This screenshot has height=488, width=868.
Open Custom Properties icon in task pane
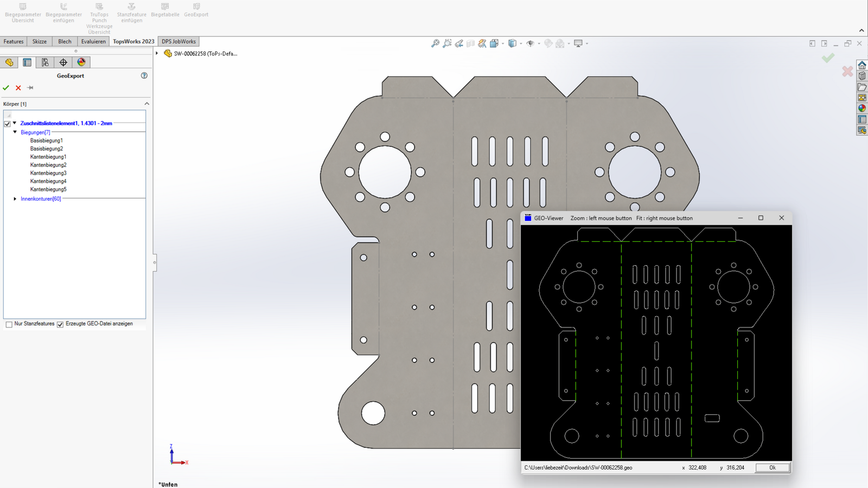pyautogui.click(x=862, y=119)
